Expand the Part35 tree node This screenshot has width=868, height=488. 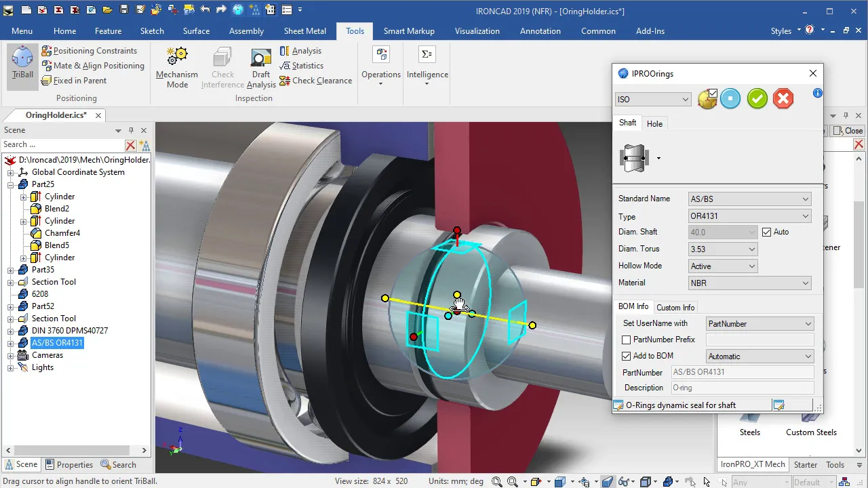click(11, 270)
